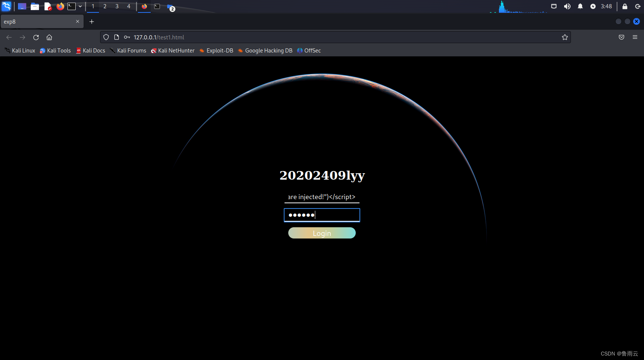
Task: Launch Firefox from the panel launcher
Action: [x=60, y=6]
